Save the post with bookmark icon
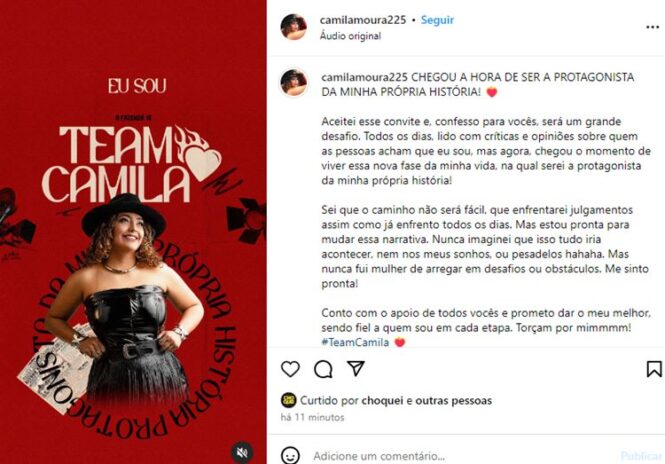This screenshot has height=464, width=665. (654, 369)
